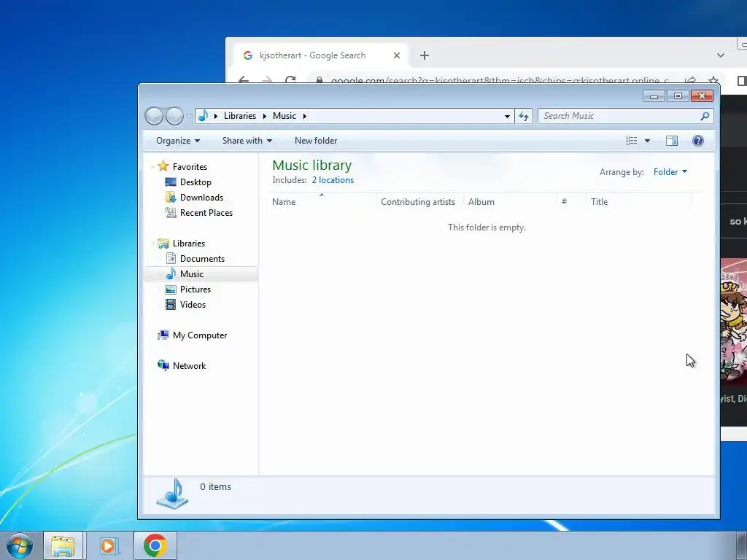
Task: Sort by Contributing artists column header
Action: 418,201
